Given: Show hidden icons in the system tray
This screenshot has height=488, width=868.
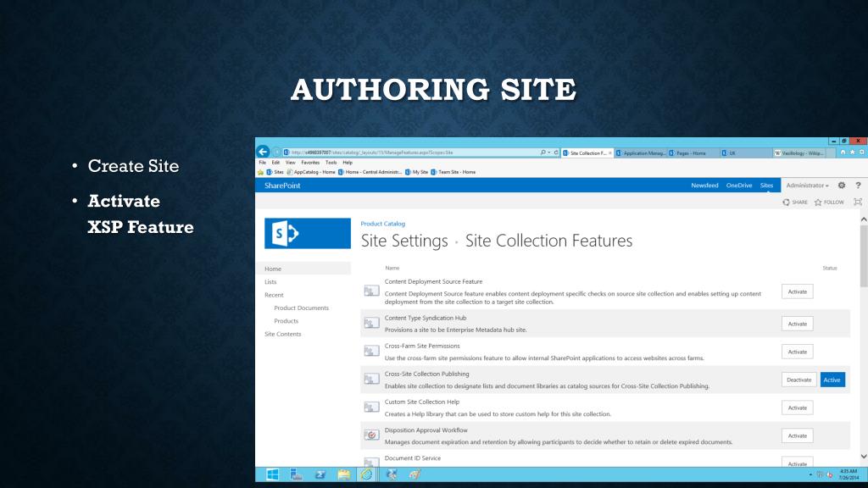Looking at the screenshot, I should (810, 474).
